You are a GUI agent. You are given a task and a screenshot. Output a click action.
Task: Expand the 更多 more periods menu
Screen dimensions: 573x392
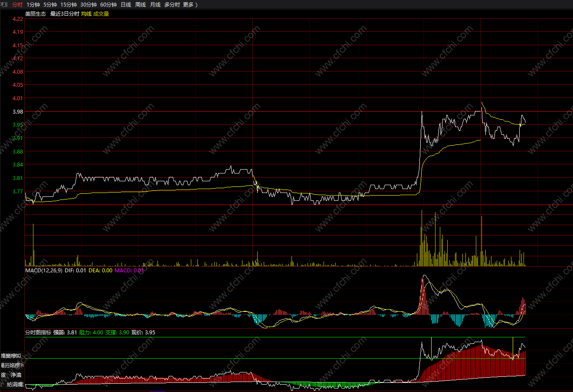coord(190,4)
